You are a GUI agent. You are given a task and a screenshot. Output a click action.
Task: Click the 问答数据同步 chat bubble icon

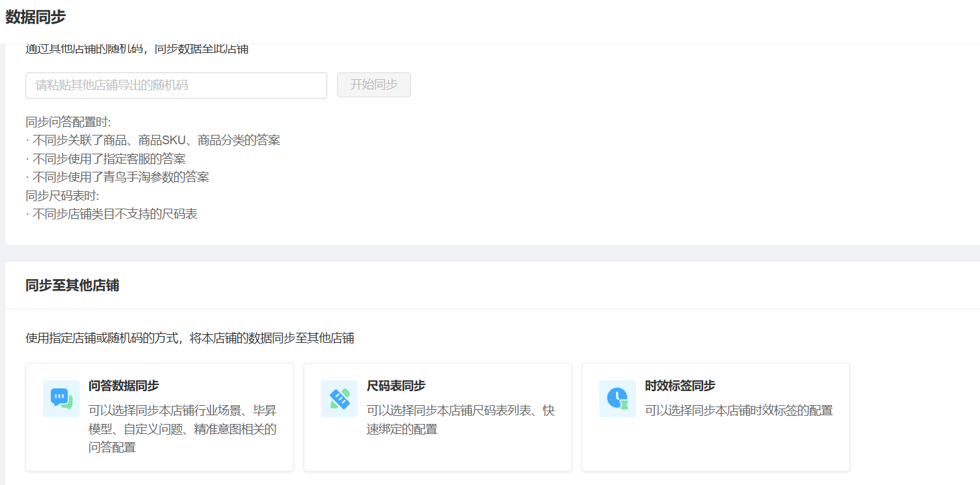61,398
